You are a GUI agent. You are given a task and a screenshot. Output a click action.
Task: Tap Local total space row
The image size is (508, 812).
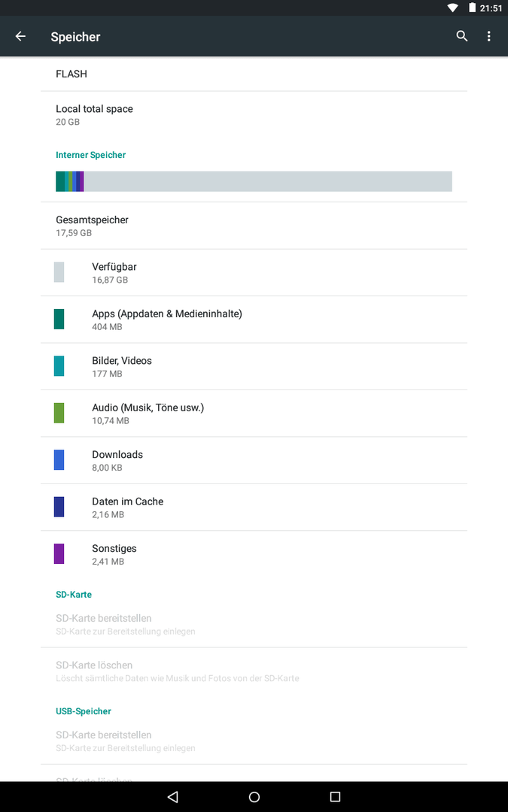coord(254,115)
